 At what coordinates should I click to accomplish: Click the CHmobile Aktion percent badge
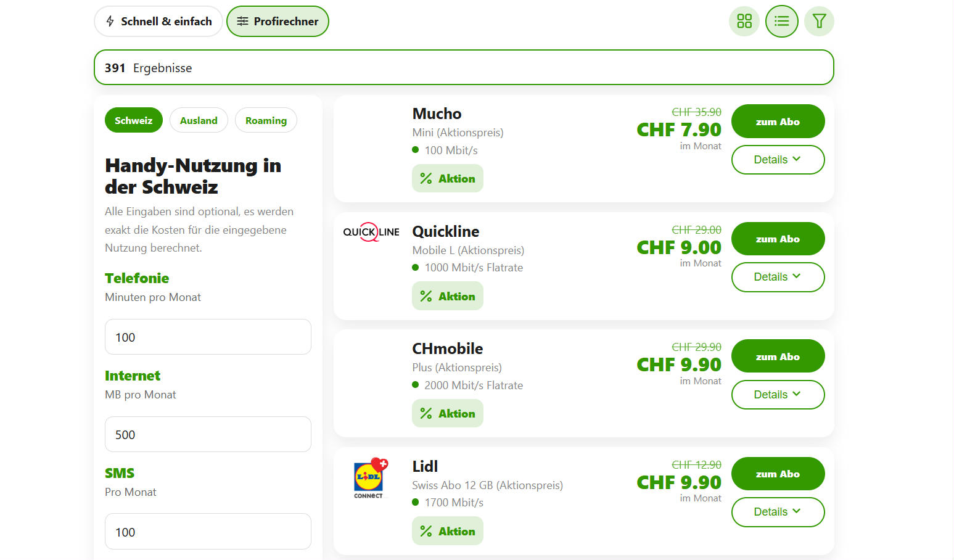(x=448, y=413)
